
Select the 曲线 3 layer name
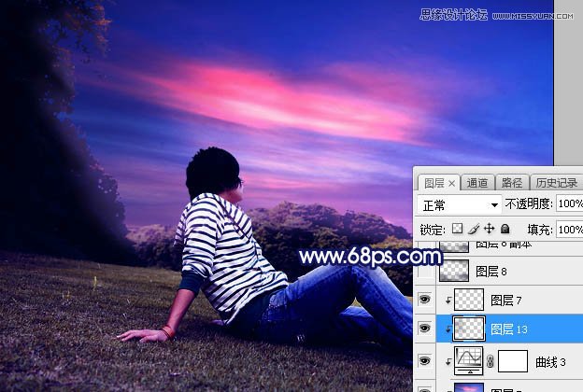[550, 362]
